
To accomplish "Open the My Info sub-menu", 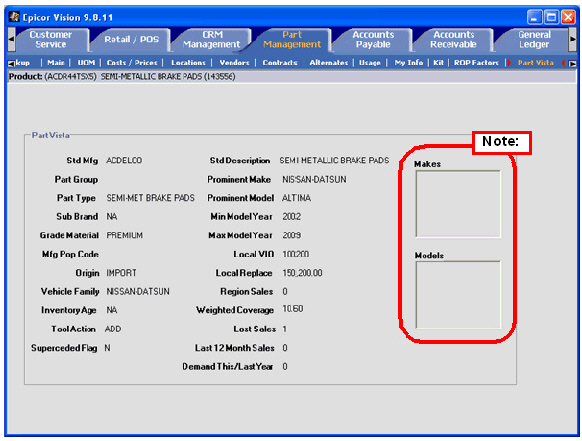I will coord(409,63).
